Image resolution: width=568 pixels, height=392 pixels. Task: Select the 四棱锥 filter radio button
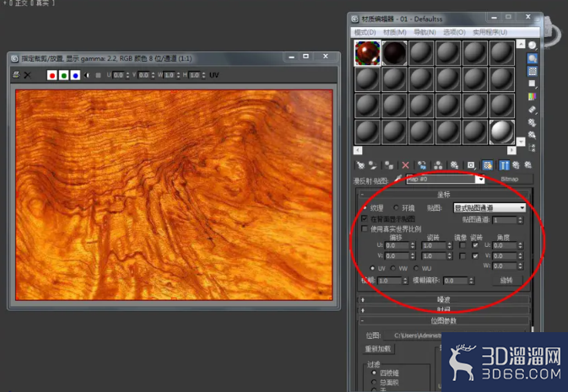[375, 373]
